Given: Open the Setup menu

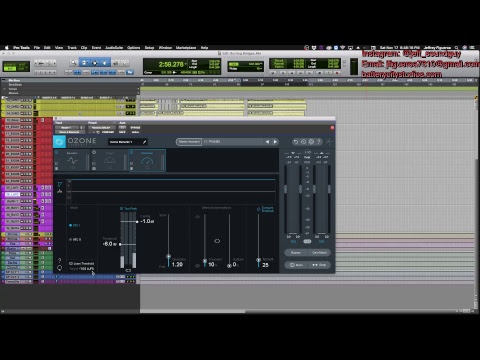Looking at the screenshot, I should coord(149,48).
